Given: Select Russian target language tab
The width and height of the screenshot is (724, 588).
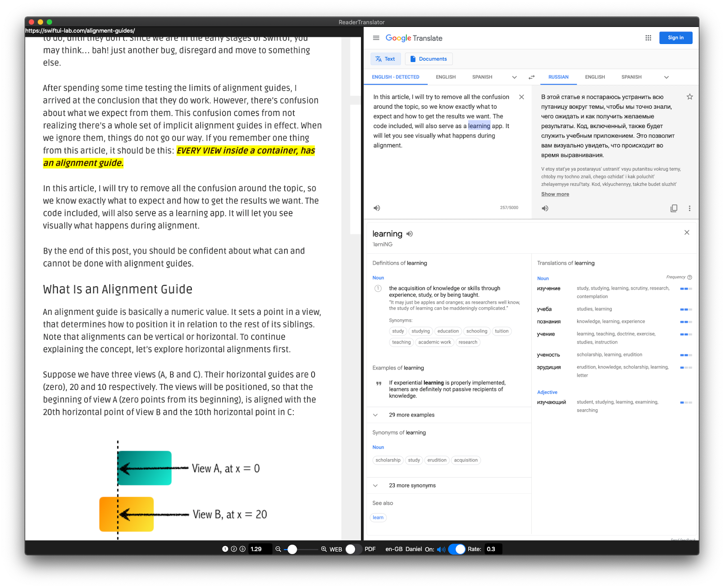Looking at the screenshot, I should tap(558, 77).
